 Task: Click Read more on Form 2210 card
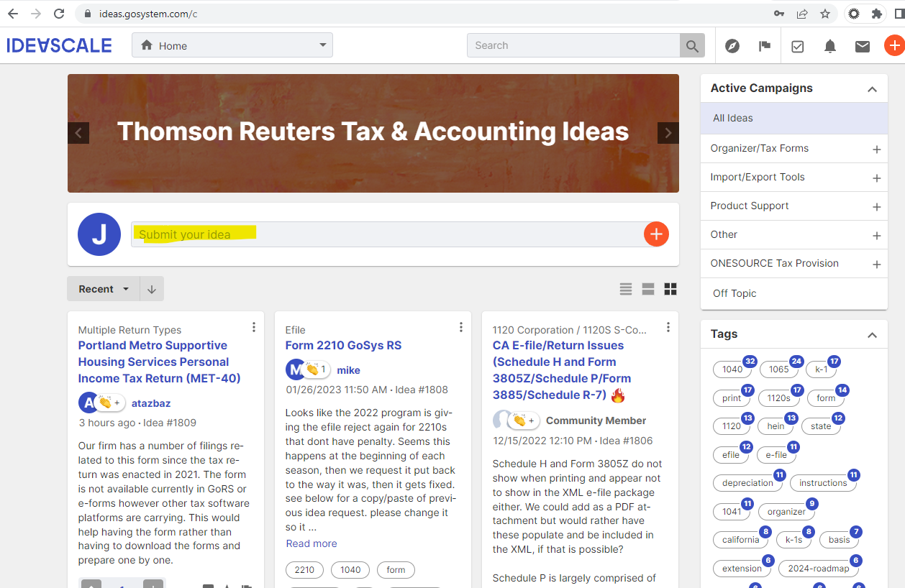tap(311, 543)
